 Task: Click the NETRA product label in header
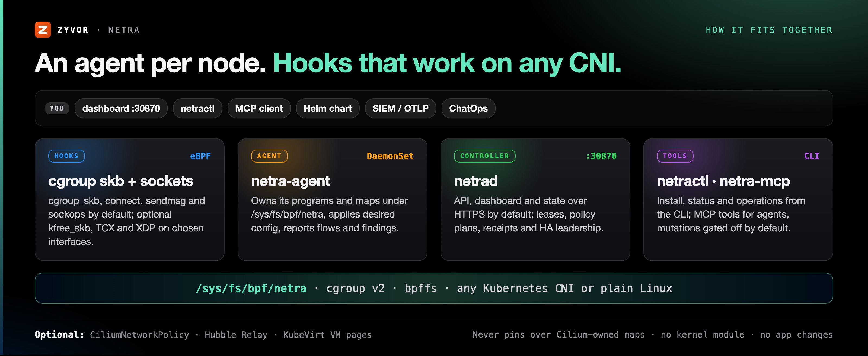(124, 30)
